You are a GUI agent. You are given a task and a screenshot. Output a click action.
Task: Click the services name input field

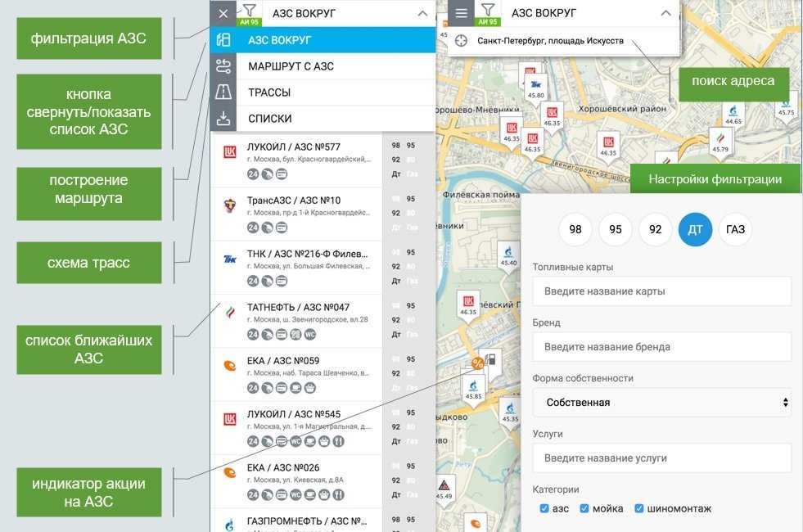tap(661, 458)
